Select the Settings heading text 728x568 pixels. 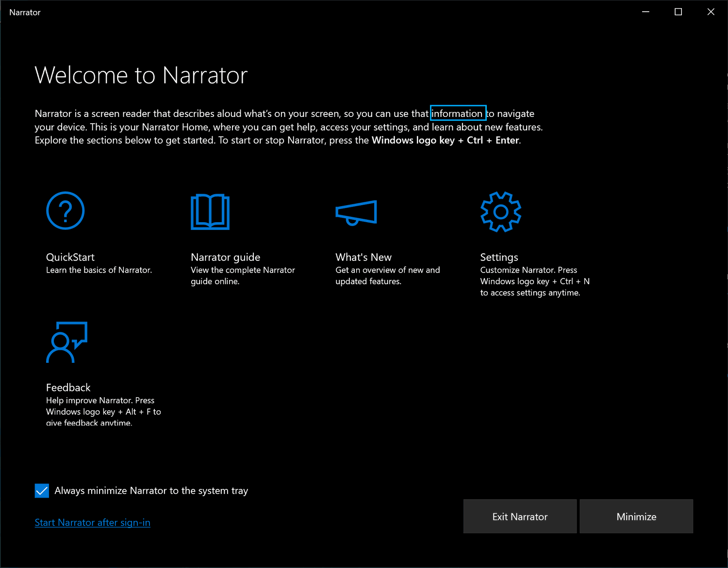(x=499, y=257)
